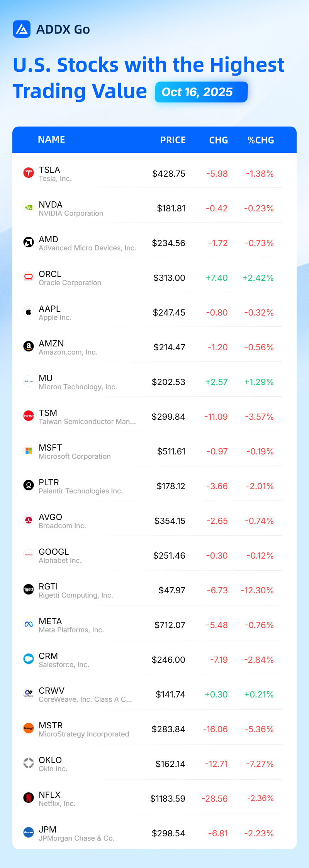Click the tsmc logo icon

[29, 416]
